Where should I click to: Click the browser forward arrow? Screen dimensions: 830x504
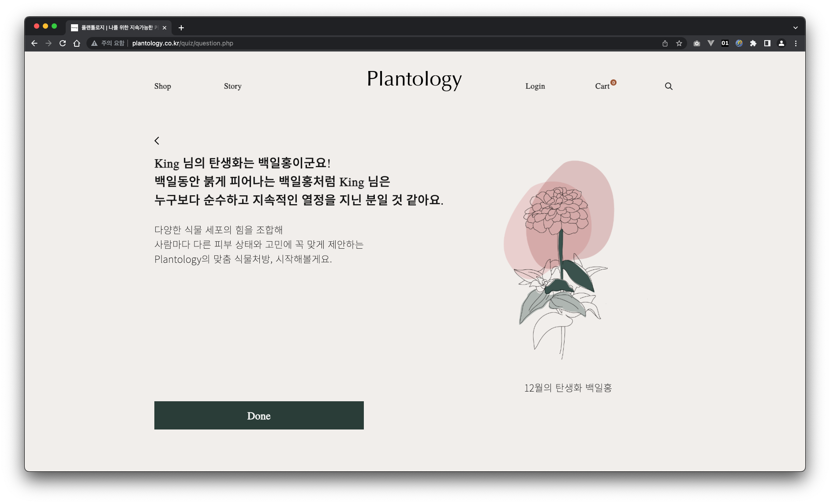point(49,43)
